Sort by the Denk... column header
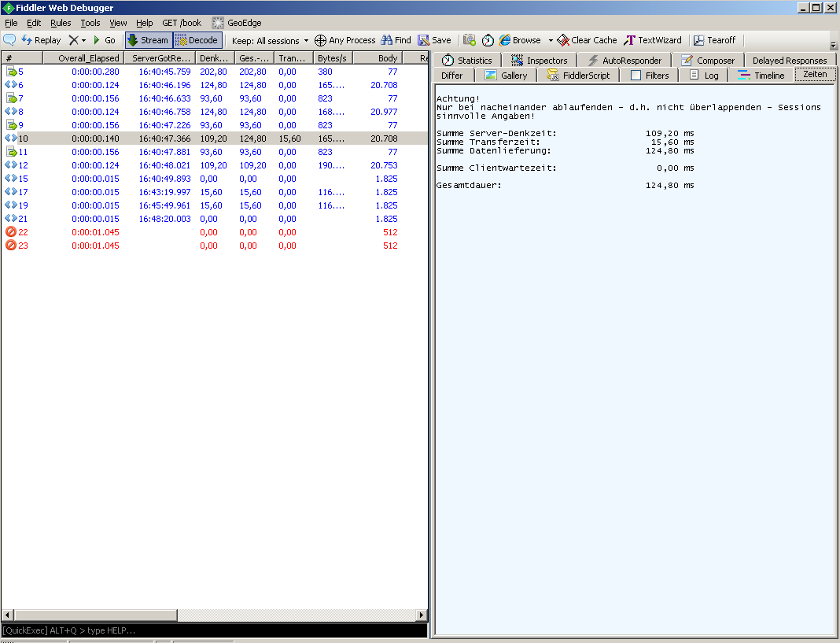This screenshot has height=643, width=840. [215, 58]
